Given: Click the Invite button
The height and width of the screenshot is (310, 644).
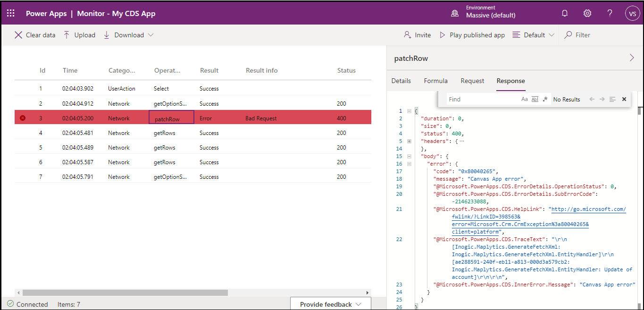Looking at the screenshot, I should [418, 35].
